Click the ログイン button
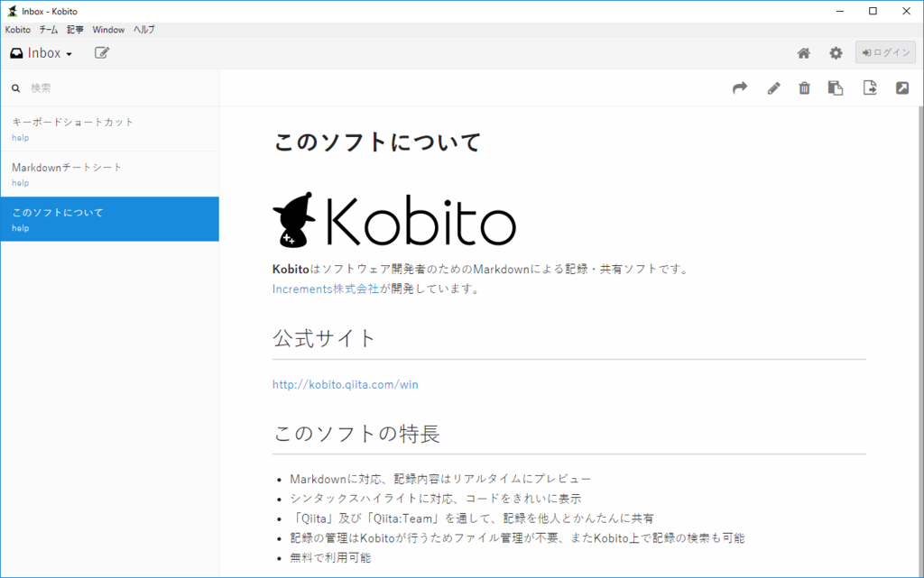The width and height of the screenshot is (924, 578). point(886,52)
